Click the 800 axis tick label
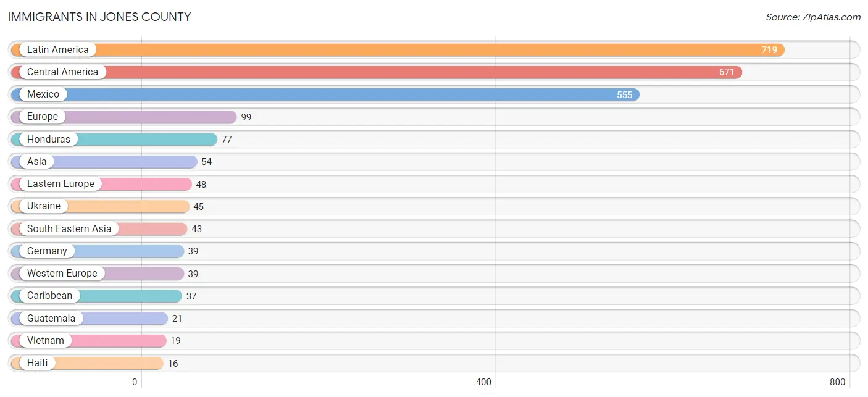Image resolution: width=868 pixels, height=397 pixels. (x=838, y=382)
